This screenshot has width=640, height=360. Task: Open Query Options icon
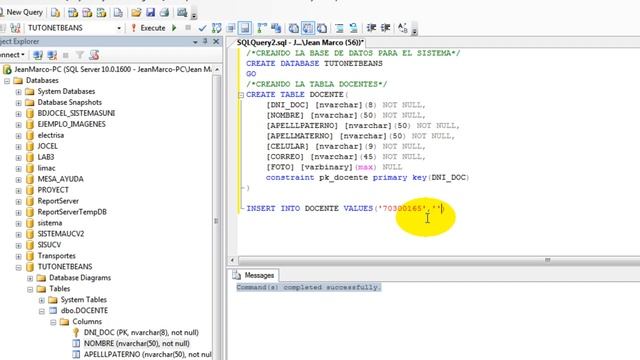click(231, 28)
